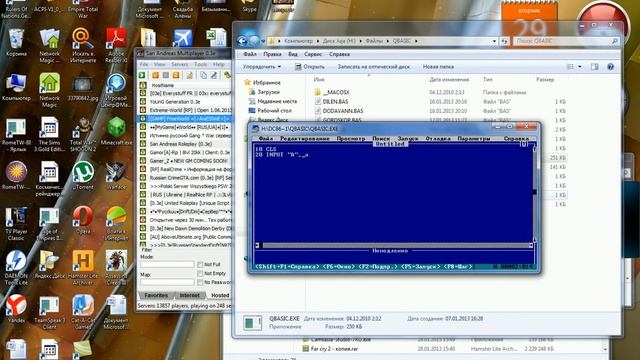Open the TV Player Classic shortcut
The height and width of the screenshot is (360, 640).
(x=16, y=223)
